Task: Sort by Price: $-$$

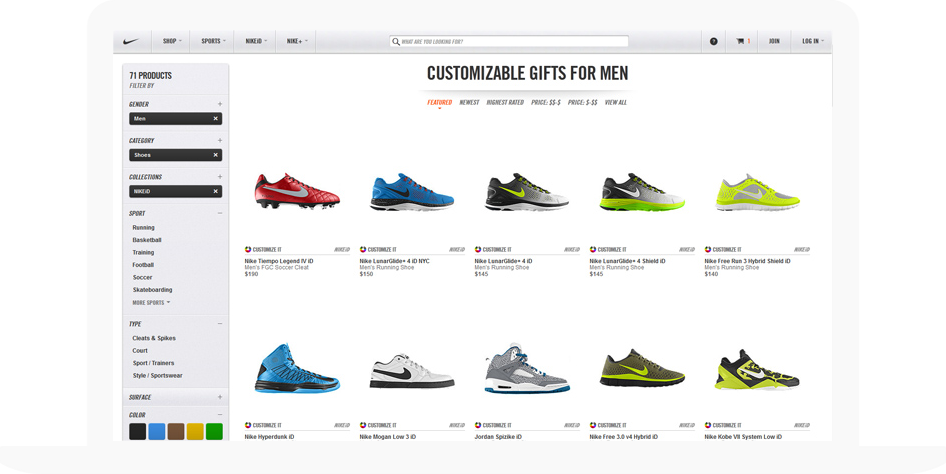Action: 582,103
